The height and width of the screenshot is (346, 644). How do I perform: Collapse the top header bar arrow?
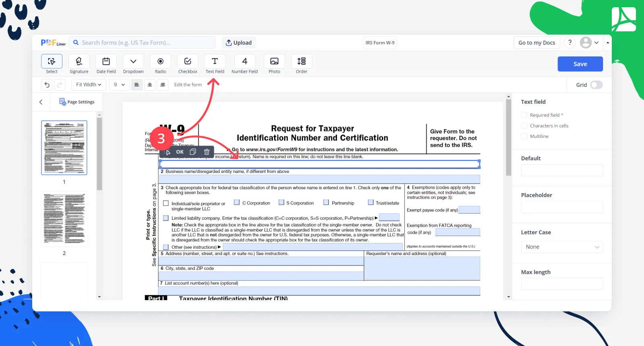[x=607, y=42]
